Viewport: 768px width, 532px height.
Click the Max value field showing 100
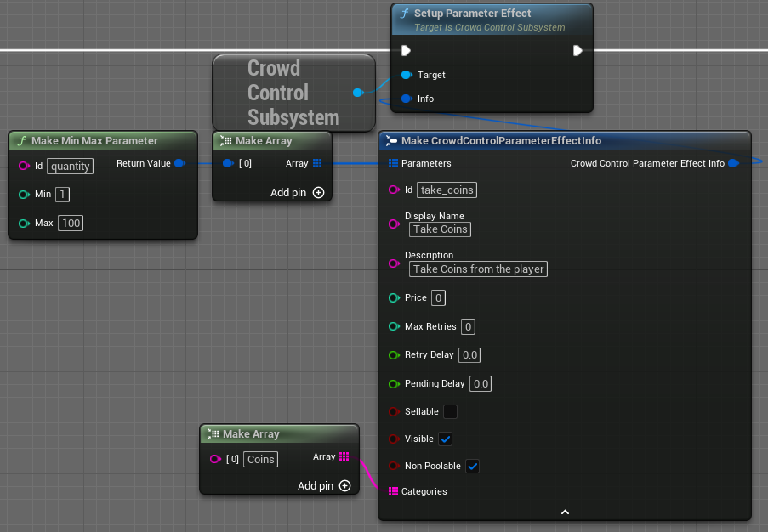pyautogui.click(x=71, y=224)
